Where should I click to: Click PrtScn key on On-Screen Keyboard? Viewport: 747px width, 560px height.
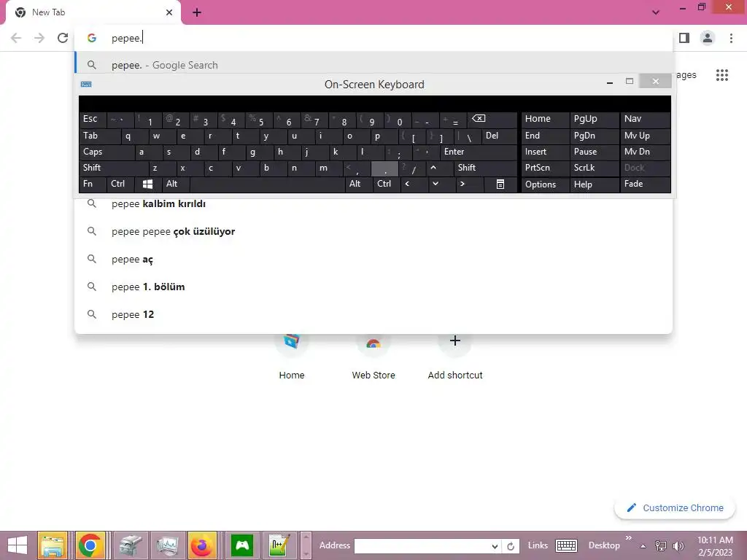(x=545, y=168)
